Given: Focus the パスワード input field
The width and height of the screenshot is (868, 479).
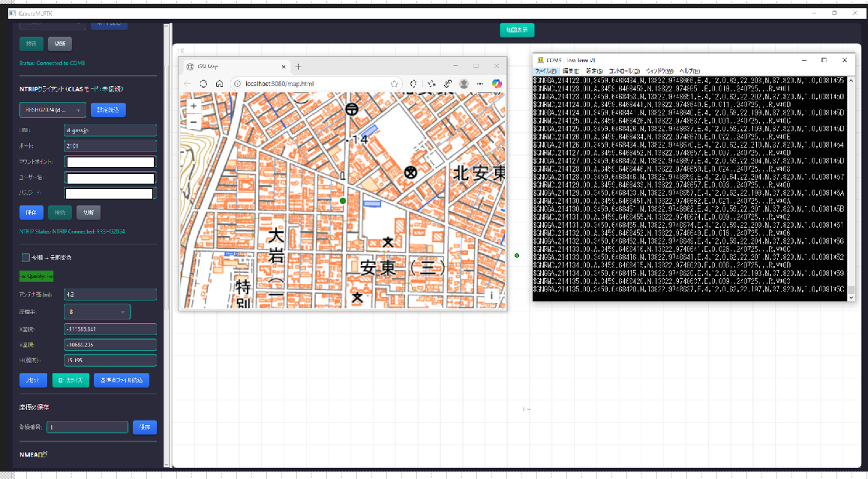Looking at the screenshot, I should pos(109,193).
